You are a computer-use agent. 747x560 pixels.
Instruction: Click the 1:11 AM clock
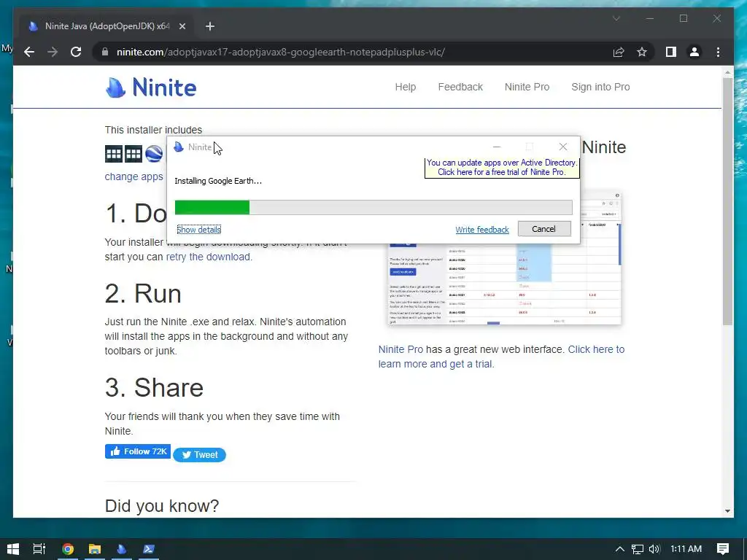[686, 549]
